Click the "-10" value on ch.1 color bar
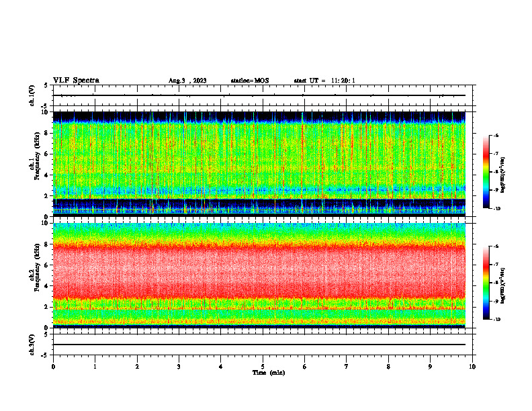Viewport: 532px width, 411px height. click(496, 209)
